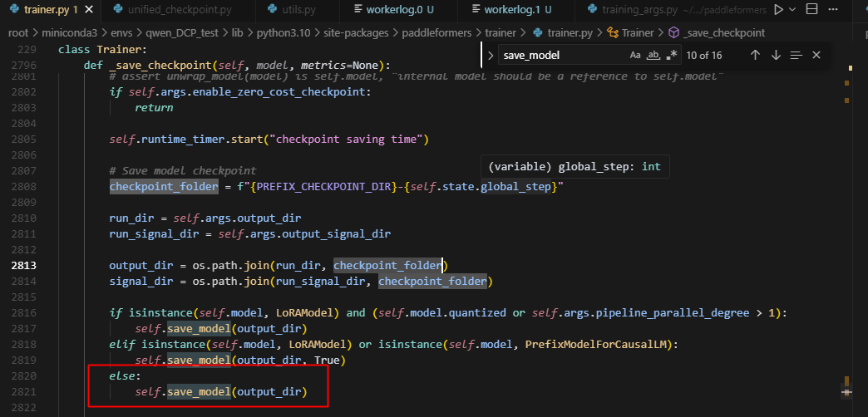Go to next find match arrow
The width and height of the screenshot is (868, 417).
point(776,55)
